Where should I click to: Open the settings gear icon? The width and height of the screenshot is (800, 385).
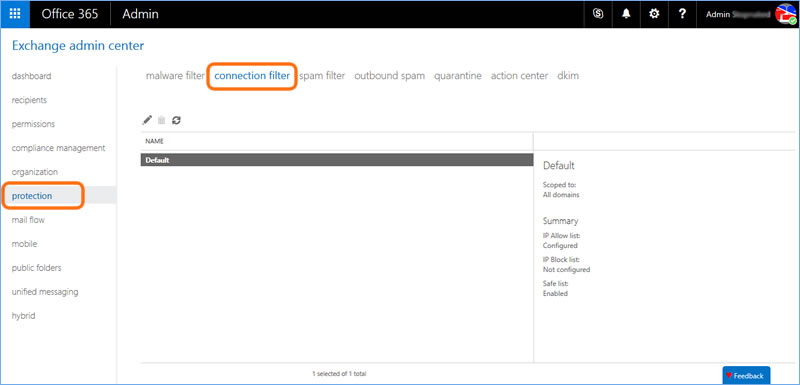pos(654,14)
